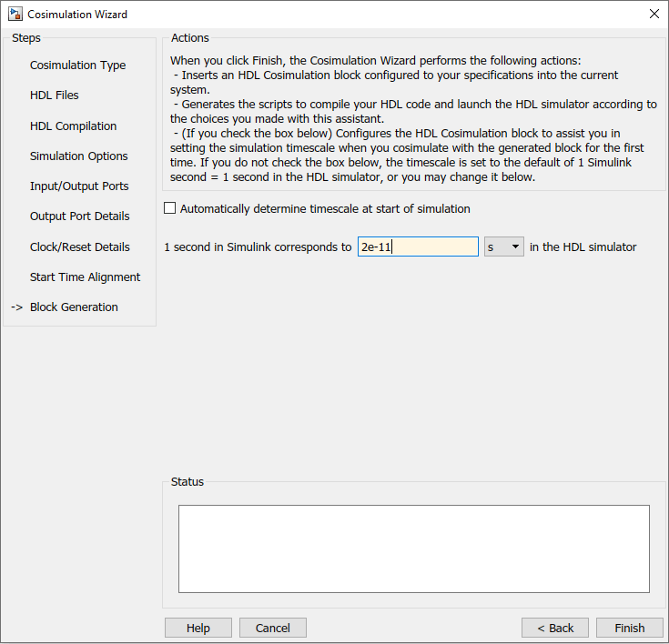Click the Block Generation step
669x644 pixels.
click(x=74, y=307)
